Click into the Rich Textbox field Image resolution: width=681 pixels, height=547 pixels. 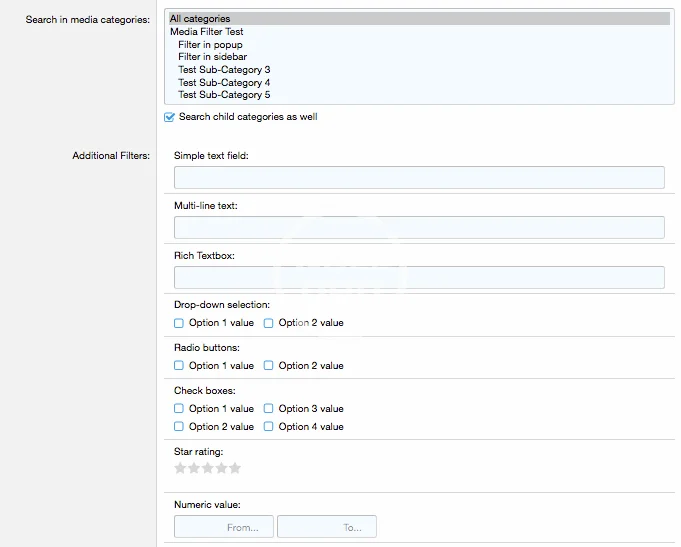coord(419,278)
